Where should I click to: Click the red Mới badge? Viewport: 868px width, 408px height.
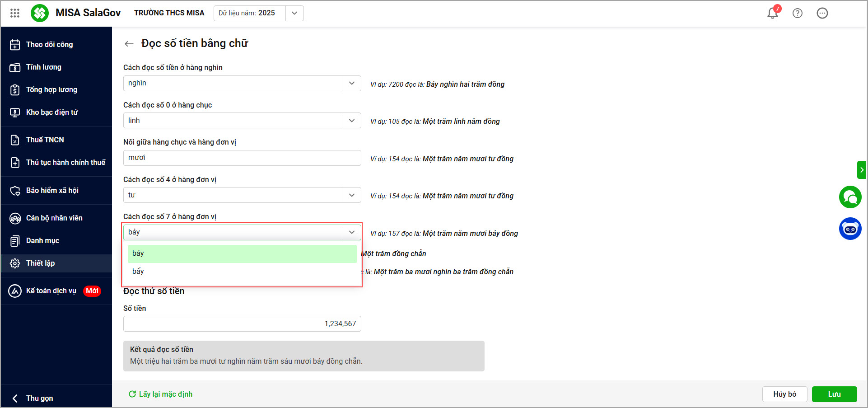coord(92,291)
